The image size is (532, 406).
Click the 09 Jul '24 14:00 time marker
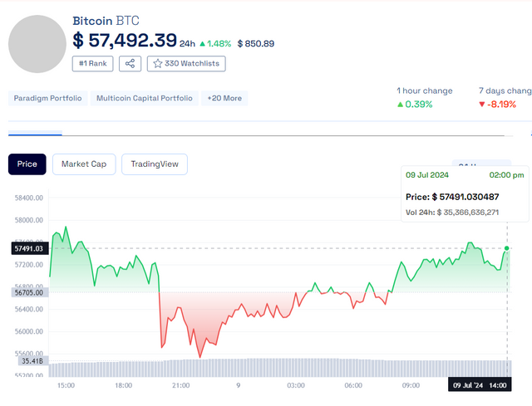pos(478,385)
